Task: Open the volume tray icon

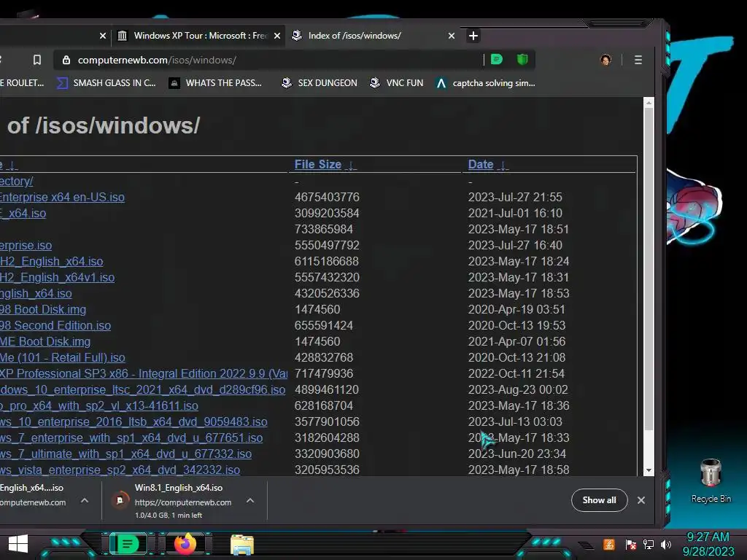Action: 666,544
